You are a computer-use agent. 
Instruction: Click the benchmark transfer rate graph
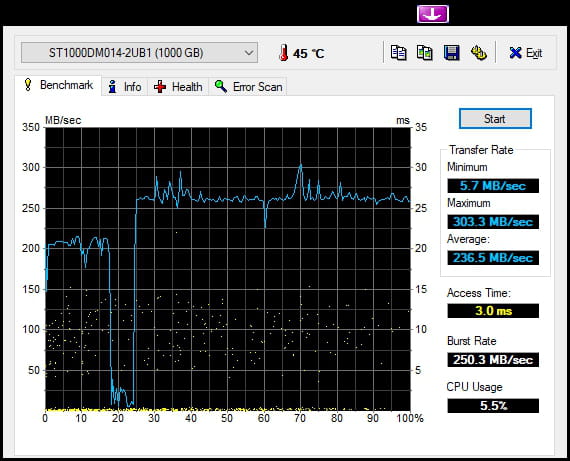228,269
